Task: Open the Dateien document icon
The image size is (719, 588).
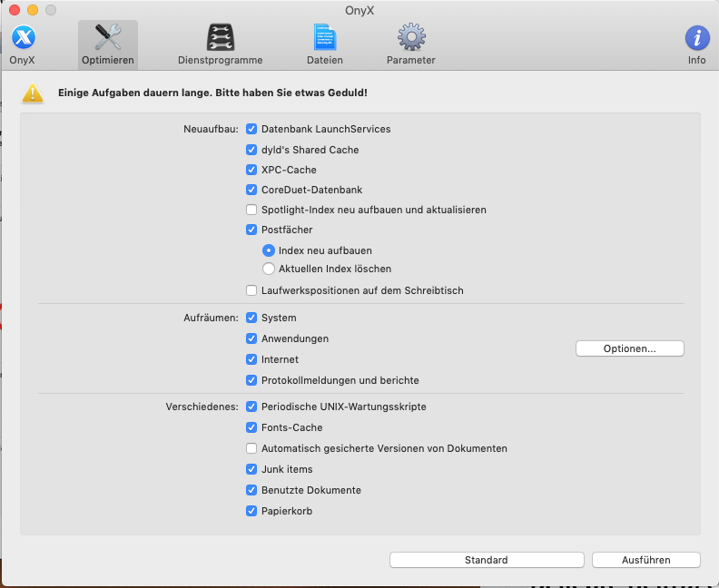Action: point(324,38)
